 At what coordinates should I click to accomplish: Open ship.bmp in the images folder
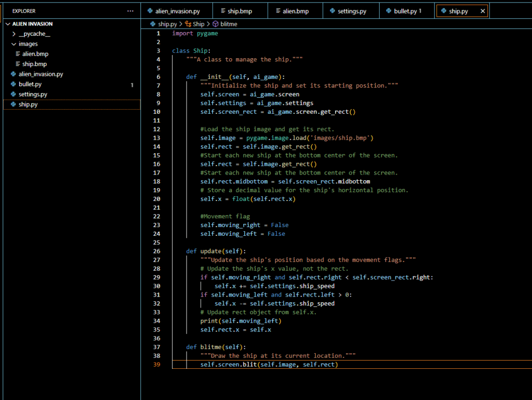point(34,64)
